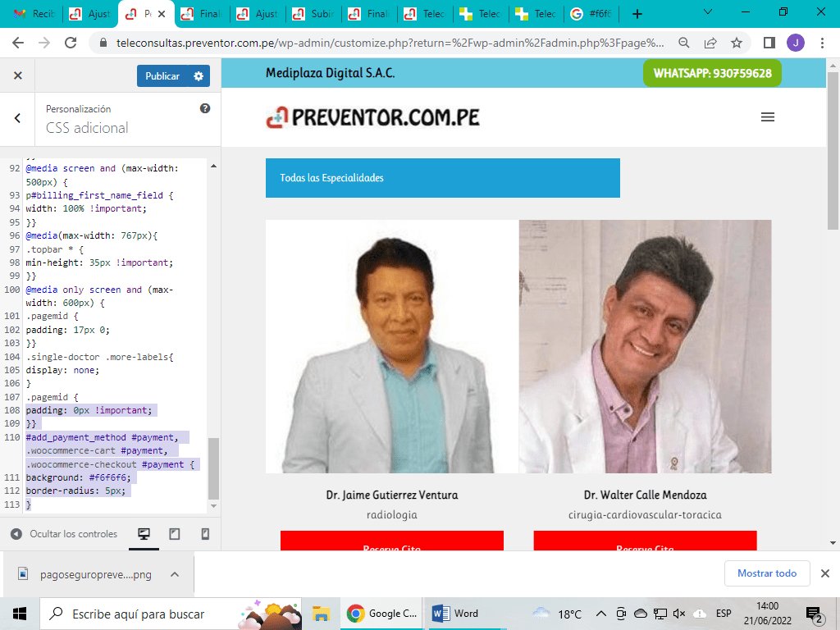Switch to the Gmail Recib tab
The height and width of the screenshot is (630, 840).
click(34, 14)
